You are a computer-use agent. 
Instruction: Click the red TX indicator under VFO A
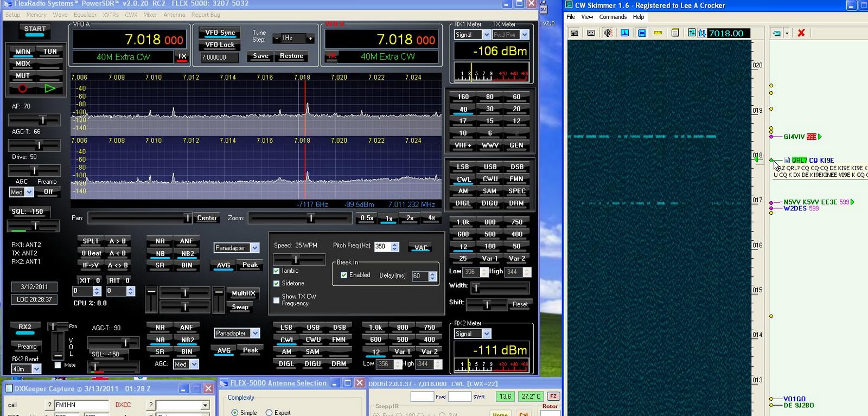pos(182,56)
